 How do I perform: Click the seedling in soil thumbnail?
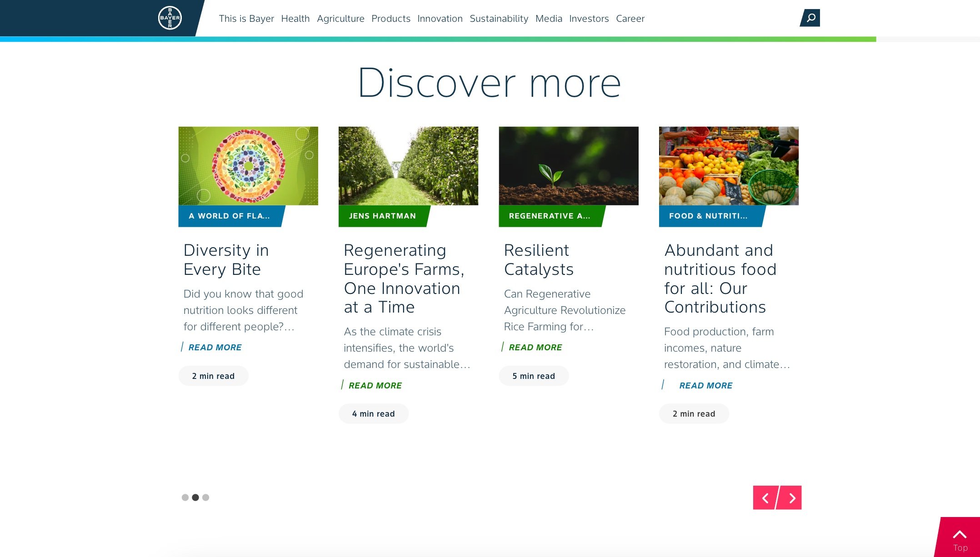(x=569, y=166)
